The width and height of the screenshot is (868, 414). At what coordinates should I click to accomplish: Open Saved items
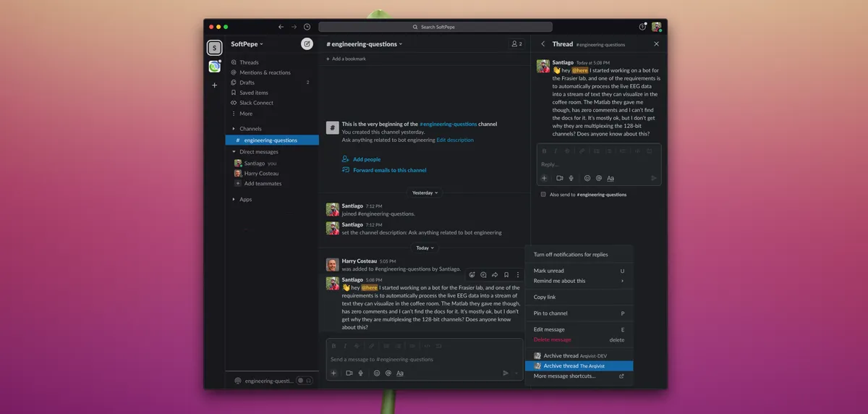click(250, 93)
